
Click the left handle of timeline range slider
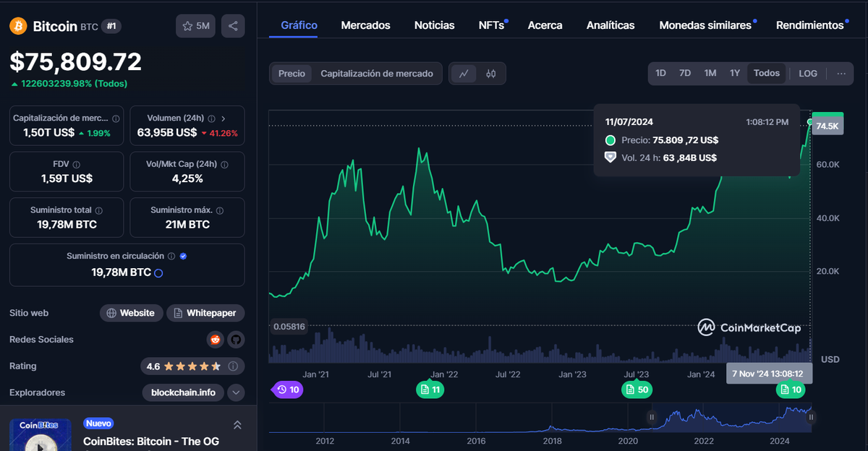[x=652, y=417]
